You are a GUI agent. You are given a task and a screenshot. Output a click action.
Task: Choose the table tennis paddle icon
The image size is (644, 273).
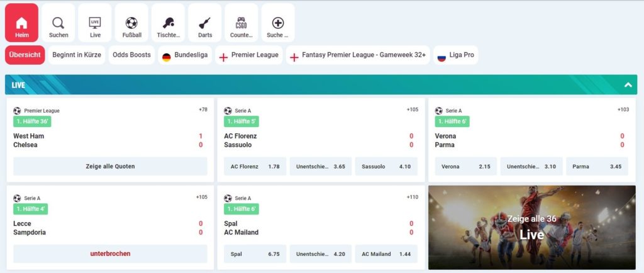pos(169,23)
